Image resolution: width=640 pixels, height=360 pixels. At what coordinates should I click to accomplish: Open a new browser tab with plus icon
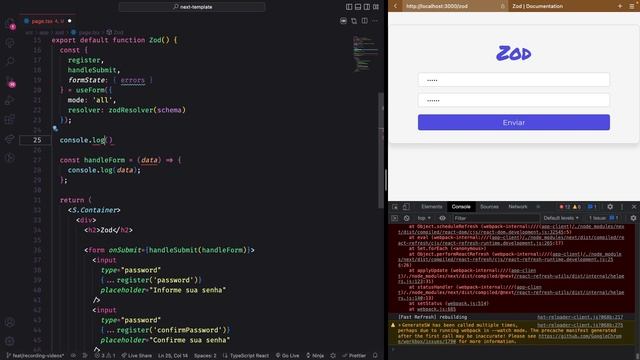(620, 6)
